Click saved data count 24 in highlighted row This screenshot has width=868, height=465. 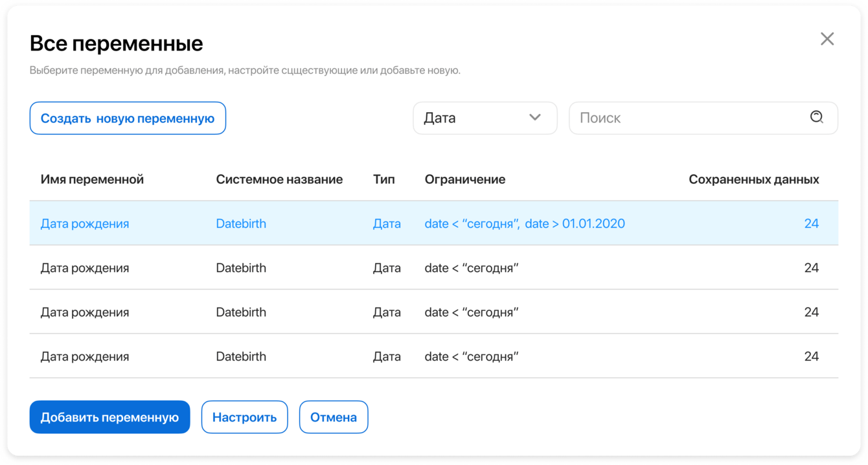pyautogui.click(x=811, y=223)
